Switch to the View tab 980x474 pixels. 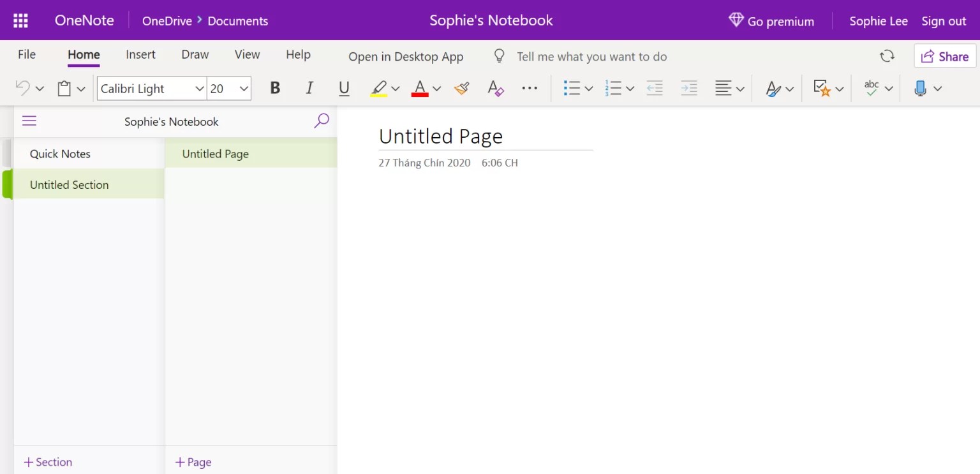247,54
